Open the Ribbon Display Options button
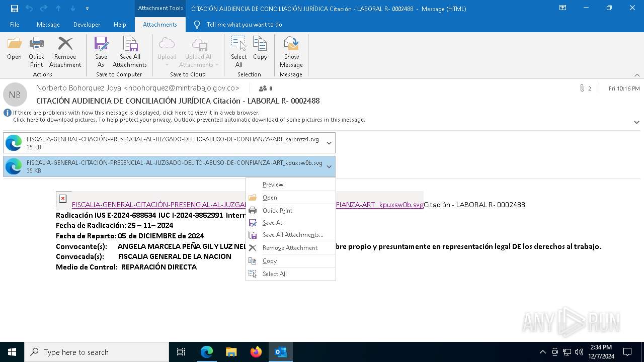Image resolution: width=644 pixels, height=362 pixels. click(563, 8)
